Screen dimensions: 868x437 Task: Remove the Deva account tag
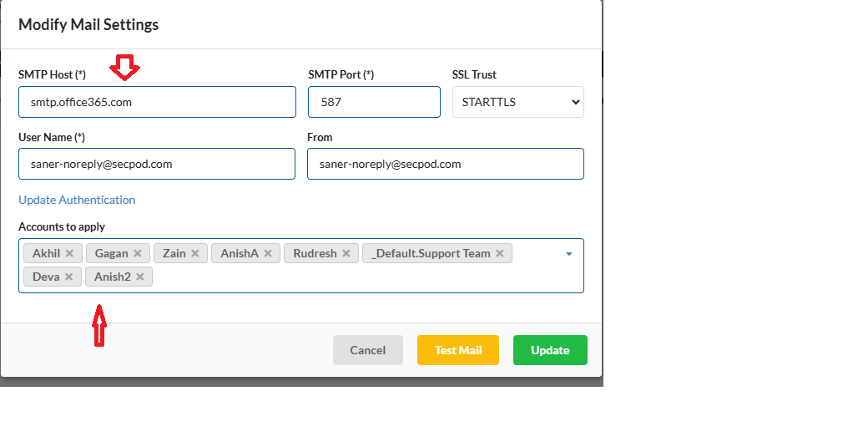point(68,277)
